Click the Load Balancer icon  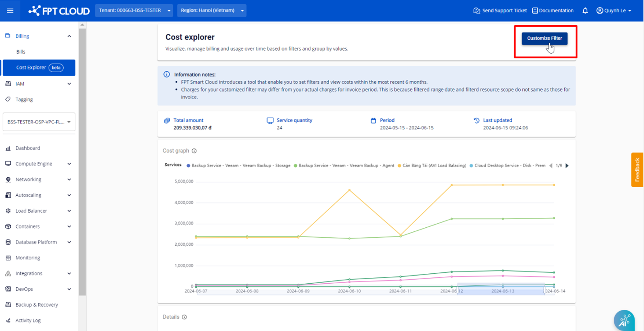pyautogui.click(x=8, y=211)
